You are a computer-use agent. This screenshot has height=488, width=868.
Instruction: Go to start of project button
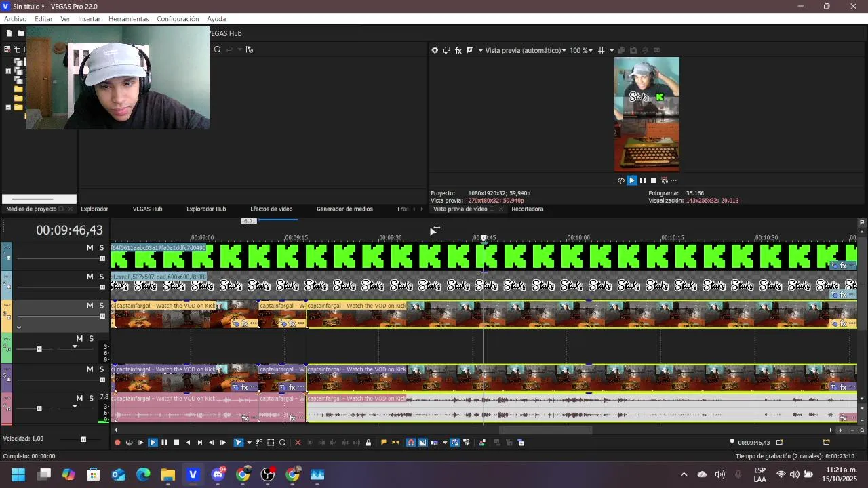coord(188,443)
